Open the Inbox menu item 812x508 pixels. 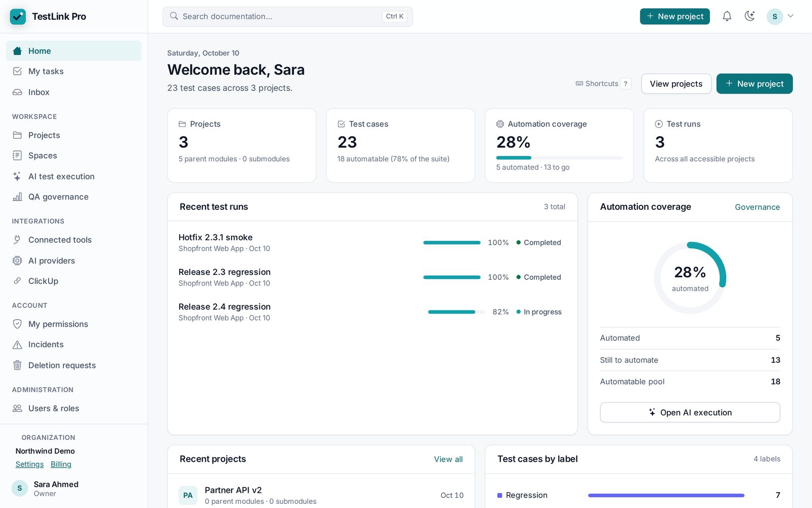tap(74, 92)
